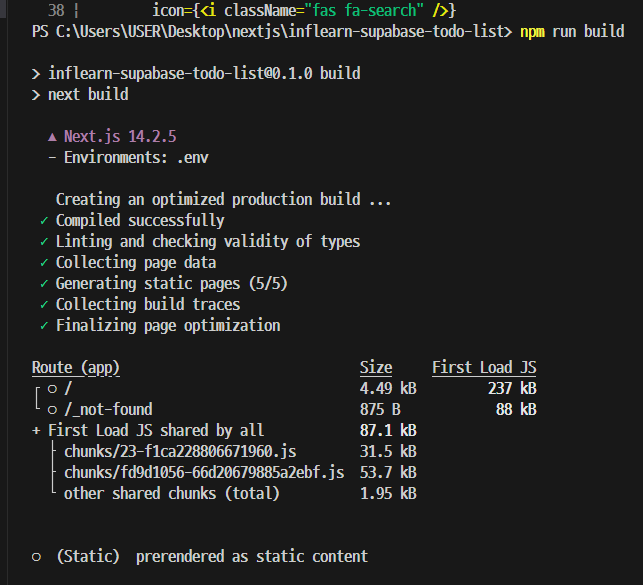Click the 'Size' column header
Image resolution: width=643 pixels, height=585 pixels.
(x=376, y=368)
